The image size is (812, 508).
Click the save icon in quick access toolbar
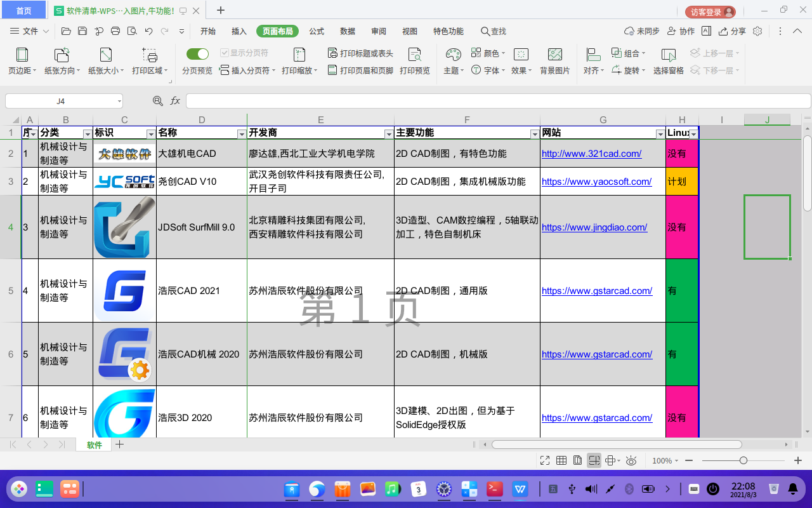[82, 31]
